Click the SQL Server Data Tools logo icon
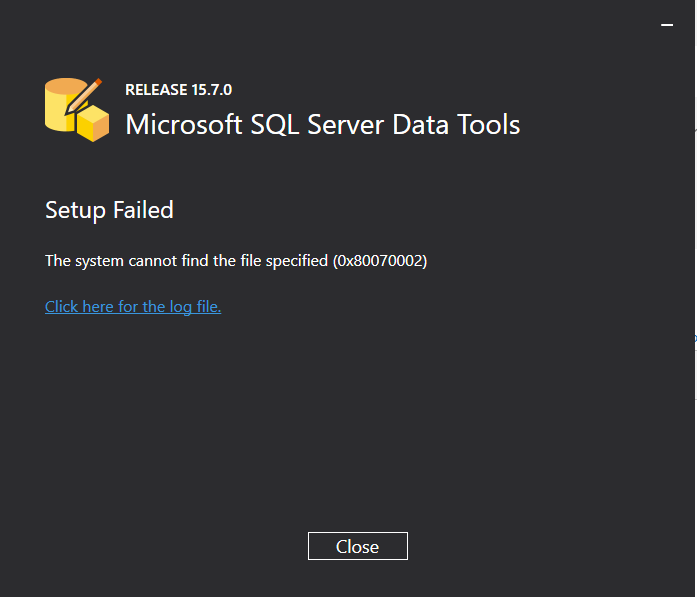Screen dimensions: 697x602 (x=76, y=107)
